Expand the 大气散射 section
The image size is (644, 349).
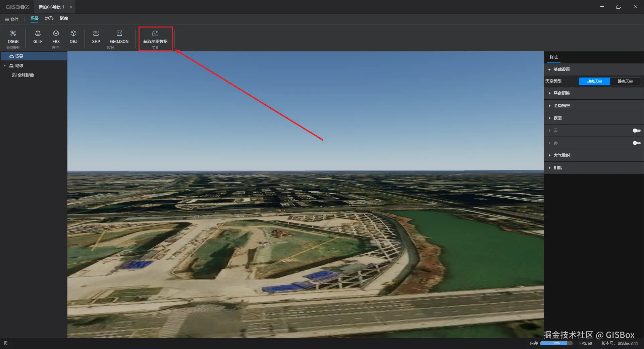(594, 155)
